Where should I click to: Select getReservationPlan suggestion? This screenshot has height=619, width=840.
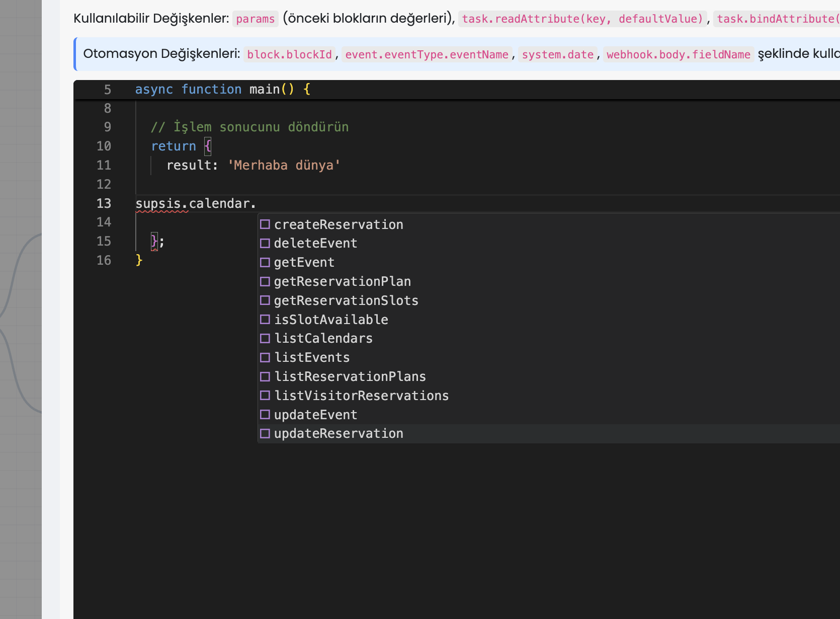pos(549,281)
